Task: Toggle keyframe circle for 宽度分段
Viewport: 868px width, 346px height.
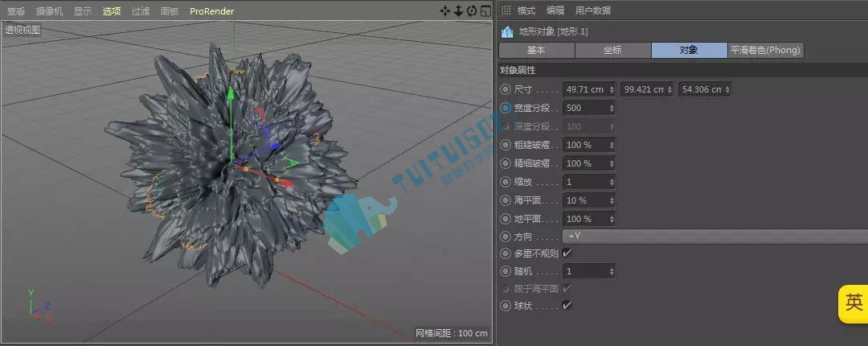Action: 506,108
